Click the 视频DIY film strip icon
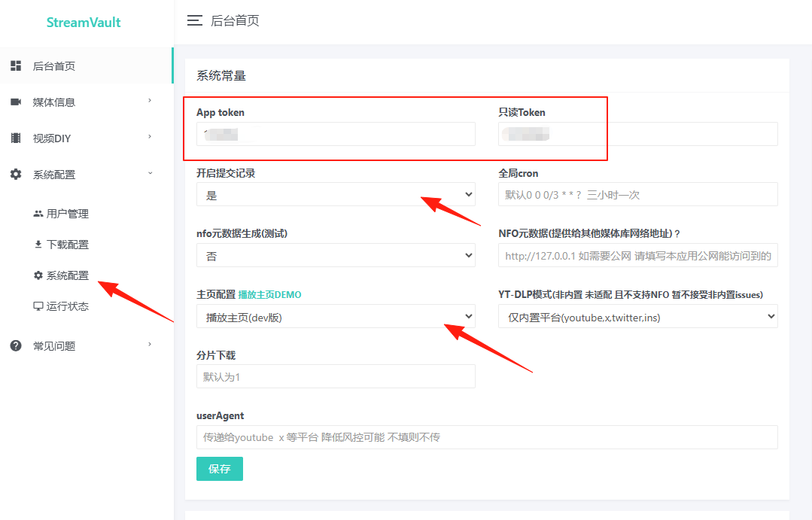The width and height of the screenshot is (812, 520). click(x=16, y=138)
